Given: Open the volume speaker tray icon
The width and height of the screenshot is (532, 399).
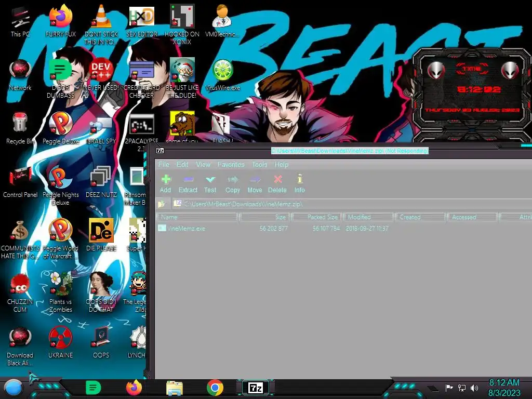Looking at the screenshot, I should tap(474, 388).
